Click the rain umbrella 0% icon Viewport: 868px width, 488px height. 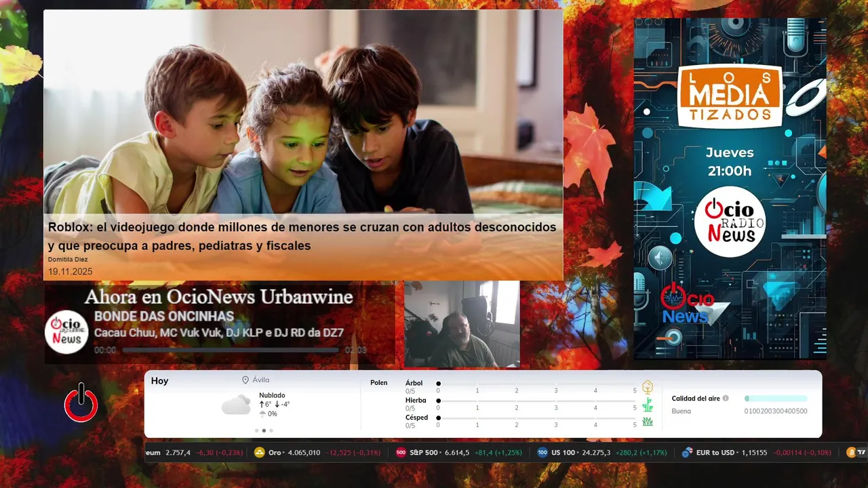tap(262, 414)
